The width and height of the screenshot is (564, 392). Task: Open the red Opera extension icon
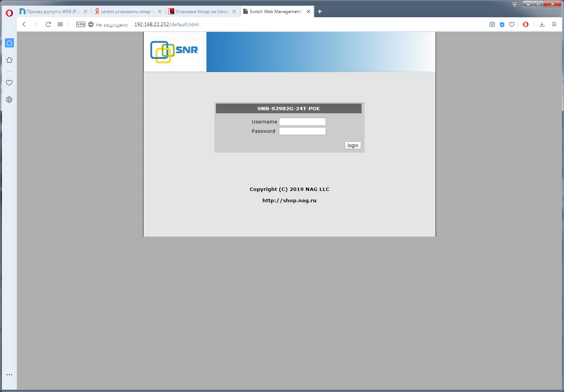[x=526, y=24]
